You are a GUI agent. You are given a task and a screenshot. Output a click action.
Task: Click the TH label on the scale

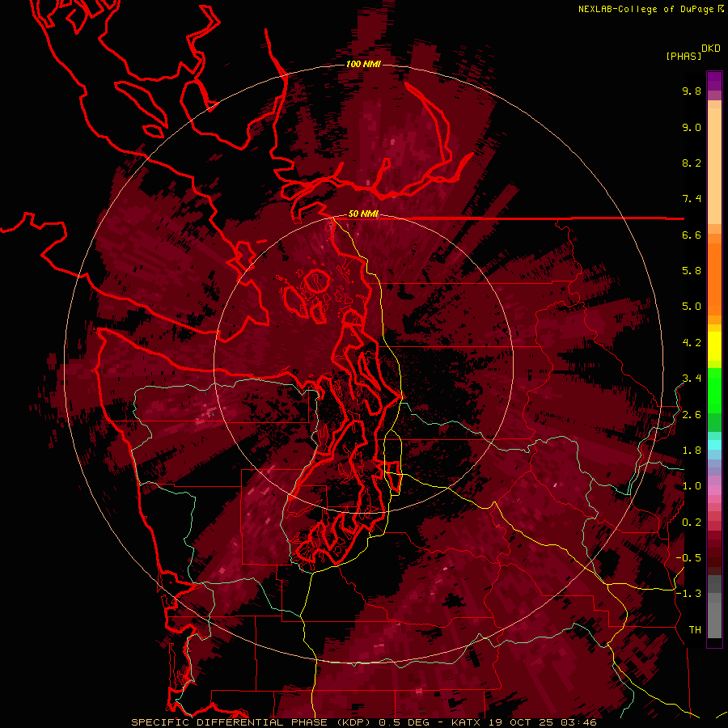tap(695, 630)
